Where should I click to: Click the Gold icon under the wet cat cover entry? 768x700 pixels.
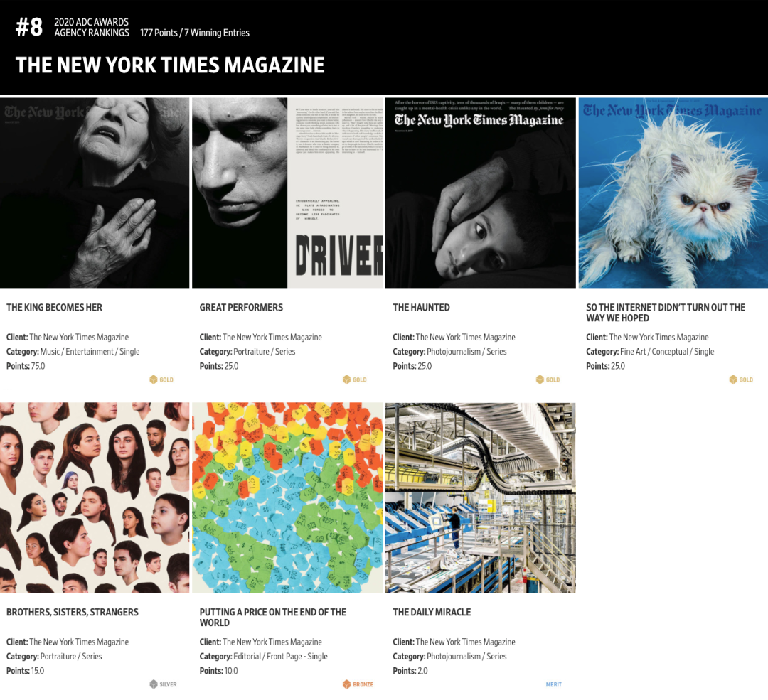tap(733, 379)
